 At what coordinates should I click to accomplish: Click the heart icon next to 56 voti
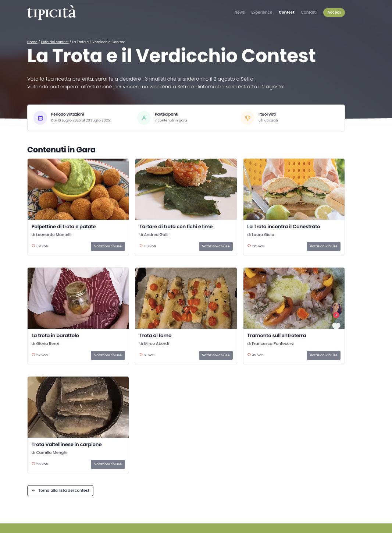pos(33,464)
